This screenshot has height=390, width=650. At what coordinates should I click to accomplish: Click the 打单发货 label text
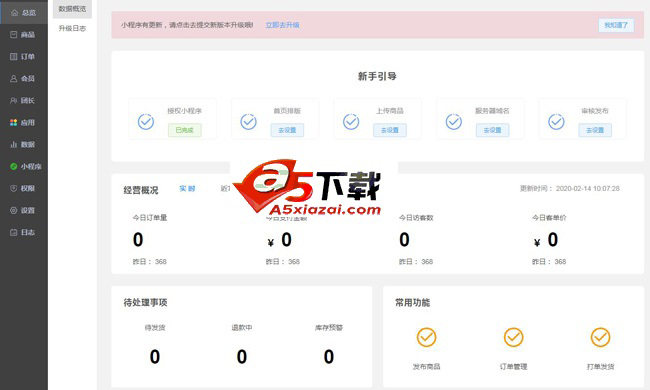click(x=601, y=366)
